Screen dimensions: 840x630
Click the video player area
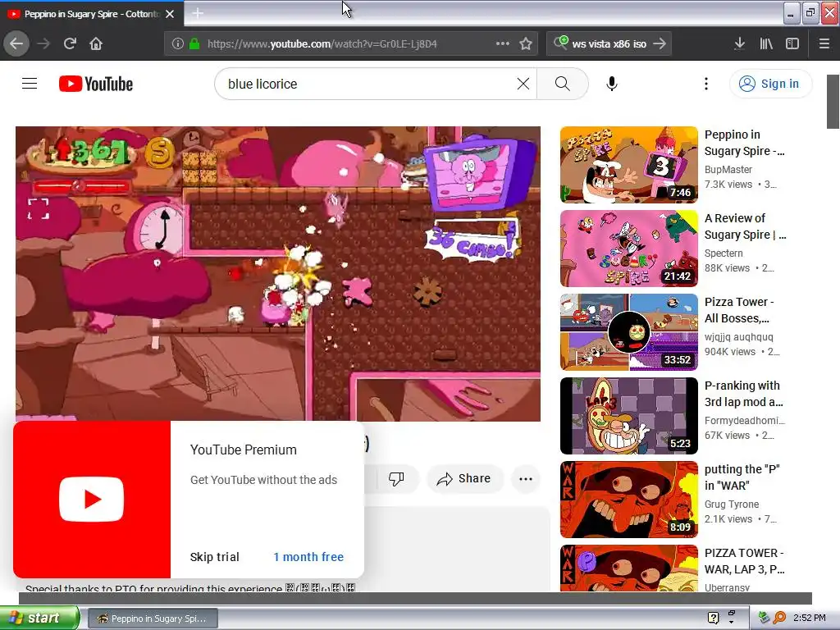click(278, 273)
